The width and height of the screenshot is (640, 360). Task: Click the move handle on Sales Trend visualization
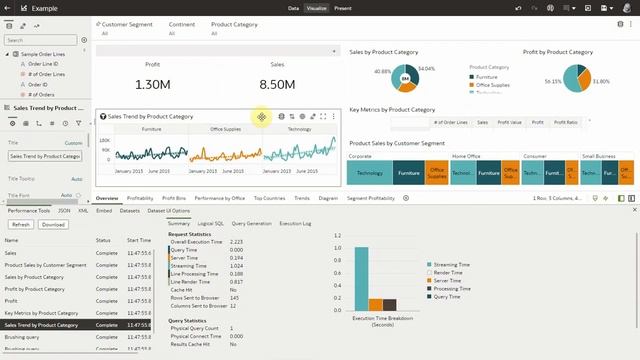tap(262, 117)
